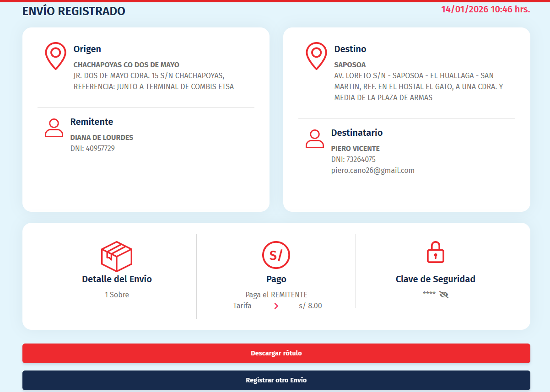Click the s/ 8.00 tariff amount
Viewport: 550px width, 392px height.
pyautogui.click(x=310, y=306)
